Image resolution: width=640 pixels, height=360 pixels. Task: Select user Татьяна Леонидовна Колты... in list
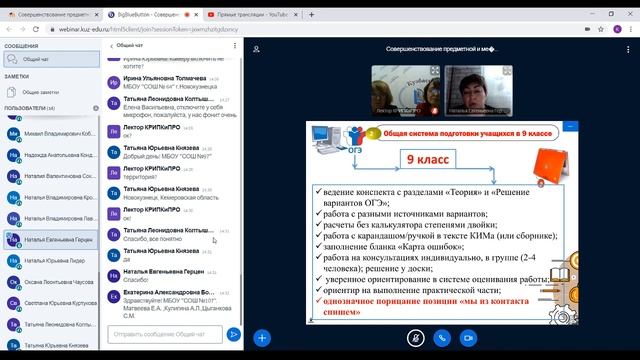tap(51, 324)
